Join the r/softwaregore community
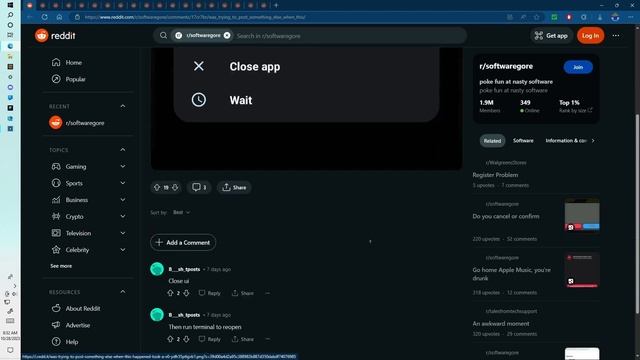 (578, 67)
